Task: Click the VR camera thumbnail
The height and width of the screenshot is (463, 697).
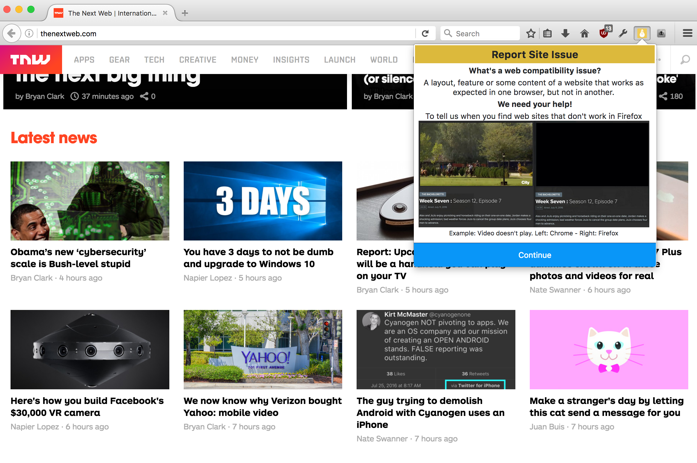Action: [90, 349]
